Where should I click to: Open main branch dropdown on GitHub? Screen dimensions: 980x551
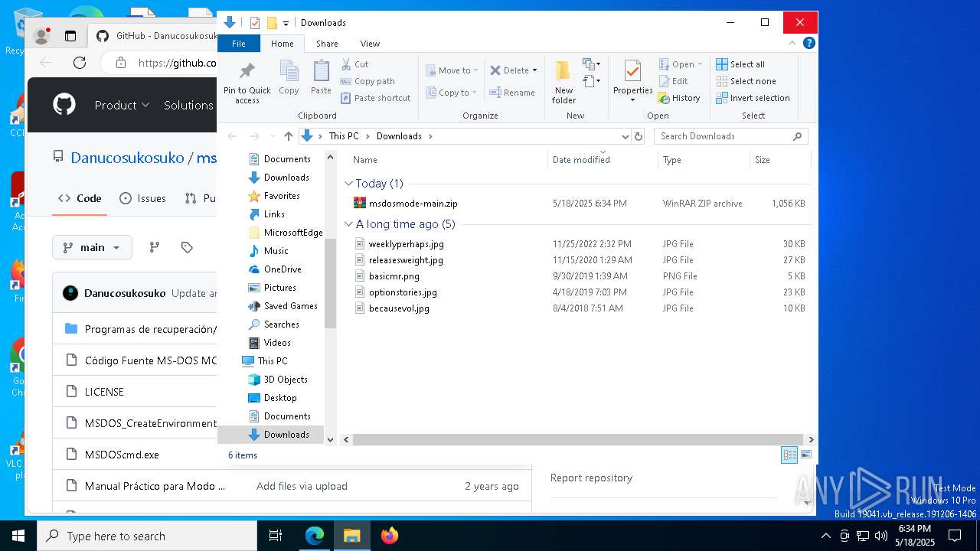[x=93, y=247]
